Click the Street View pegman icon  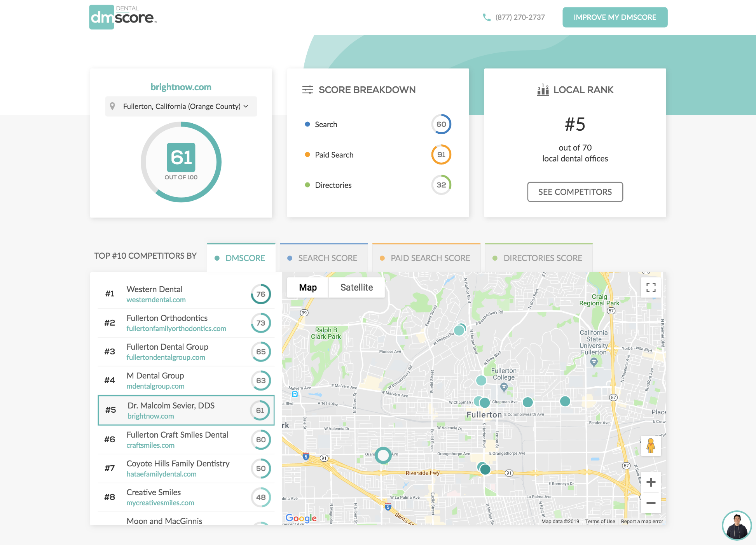[x=651, y=445]
